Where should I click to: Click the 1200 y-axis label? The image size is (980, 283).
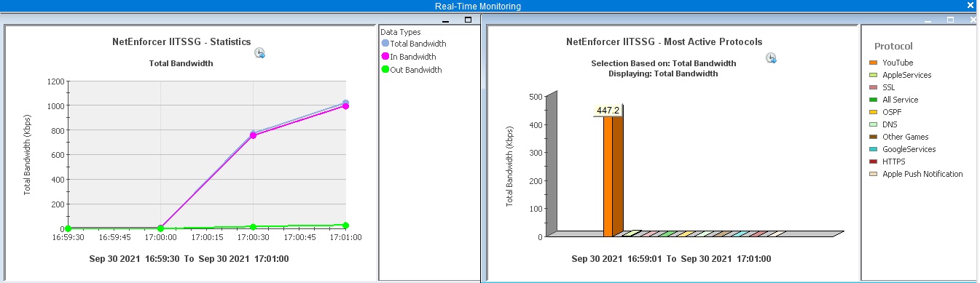(55, 81)
